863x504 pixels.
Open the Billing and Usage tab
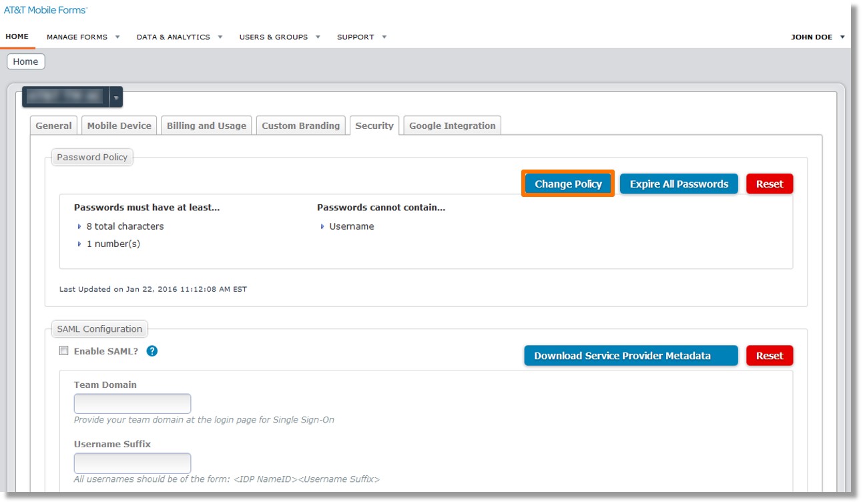tap(206, 125)
